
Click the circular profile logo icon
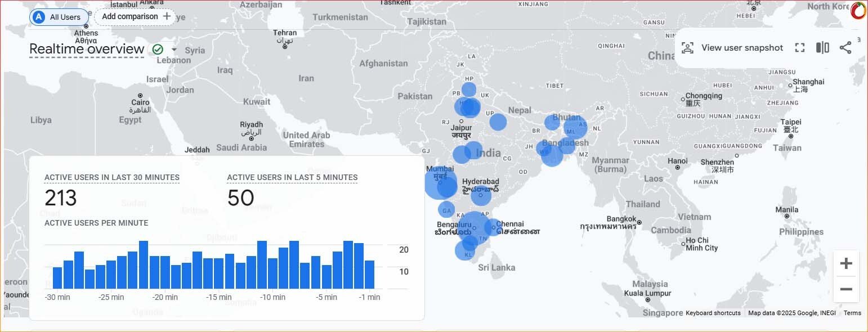pos(858,11)
